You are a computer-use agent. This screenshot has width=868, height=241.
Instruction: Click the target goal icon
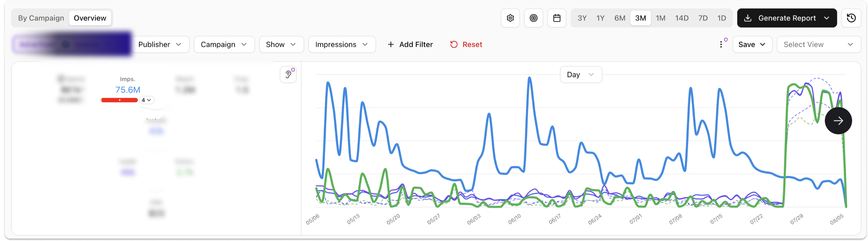(533, 18)
